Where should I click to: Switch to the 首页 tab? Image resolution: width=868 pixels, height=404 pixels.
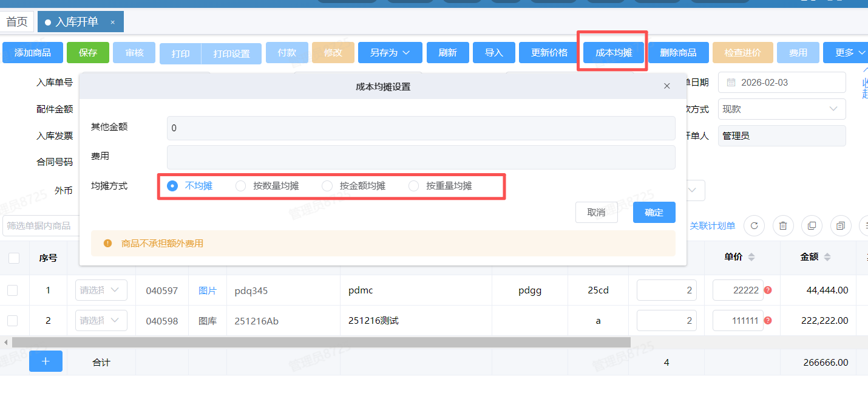pyautogui.click(x=17, y=21)
